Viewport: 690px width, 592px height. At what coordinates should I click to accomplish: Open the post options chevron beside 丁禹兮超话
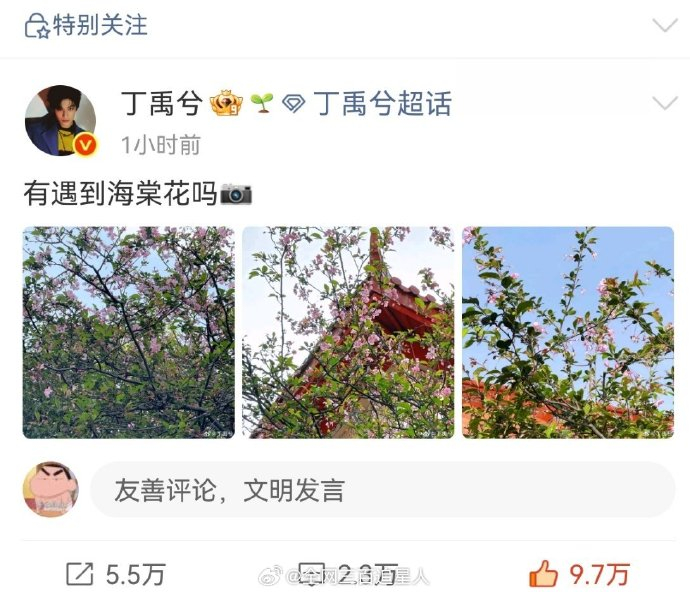(x=665, y=103)
